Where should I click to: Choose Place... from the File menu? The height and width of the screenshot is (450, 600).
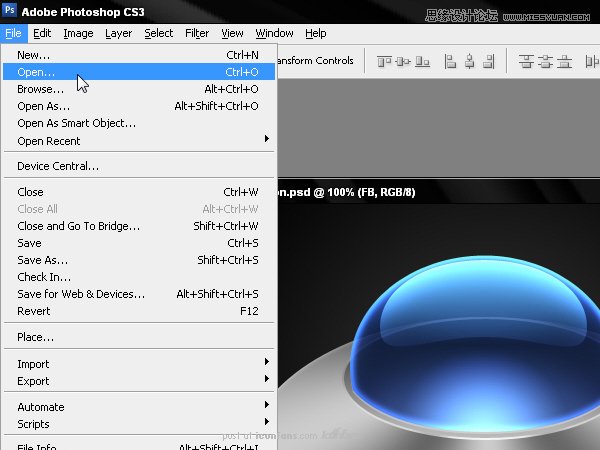139,337
